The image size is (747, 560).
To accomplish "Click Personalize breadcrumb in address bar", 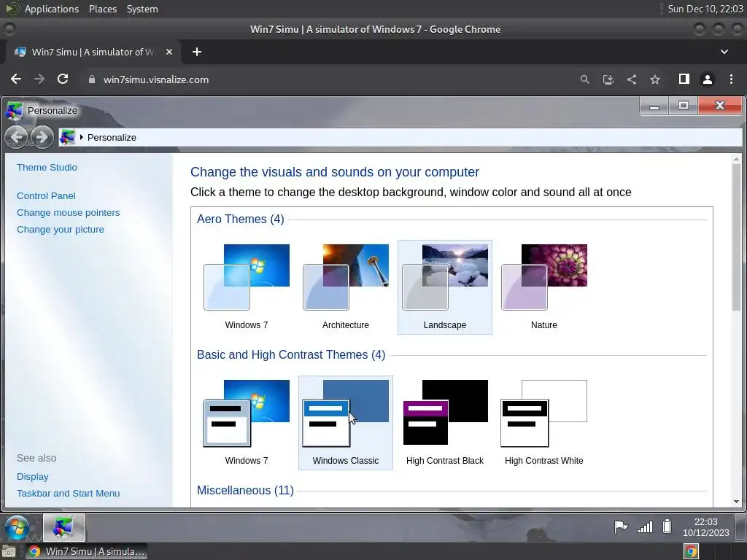I will click(x=112, y=138).
